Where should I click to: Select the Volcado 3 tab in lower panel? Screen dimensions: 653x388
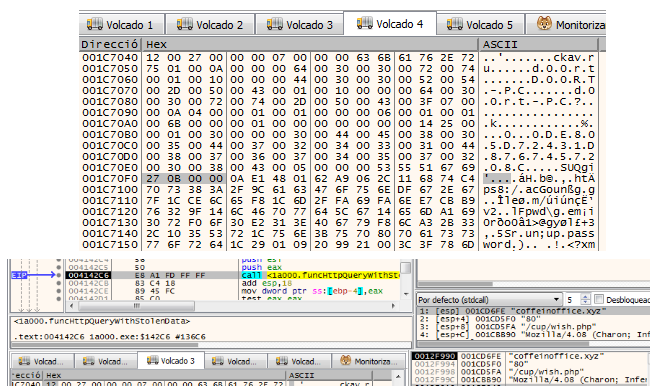pyautogui.click(x=171, y=361)
